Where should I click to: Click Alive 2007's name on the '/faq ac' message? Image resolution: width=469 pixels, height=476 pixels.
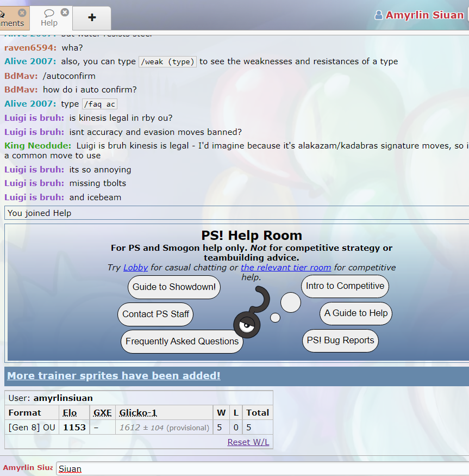(30, 104)
